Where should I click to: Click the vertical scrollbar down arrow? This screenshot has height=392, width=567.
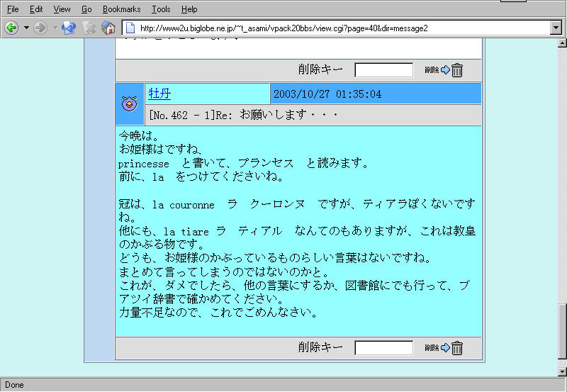point(562,371)
